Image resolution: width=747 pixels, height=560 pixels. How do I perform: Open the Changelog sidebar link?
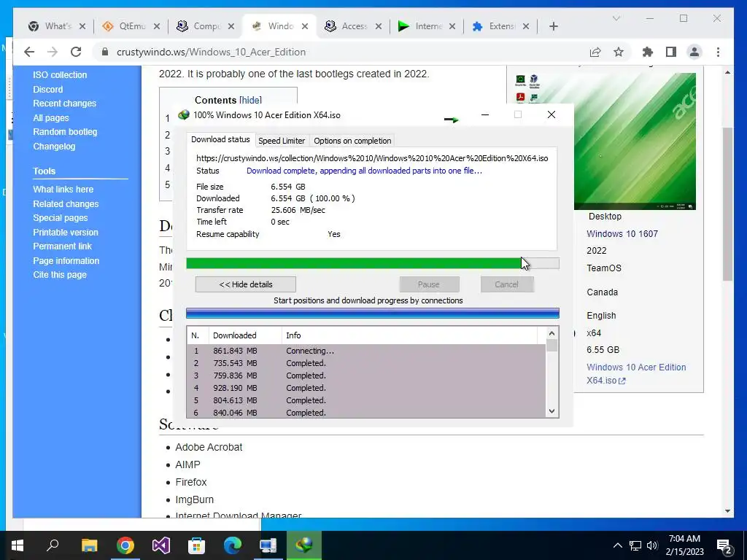pyautogui.click(x=54, y=146)
